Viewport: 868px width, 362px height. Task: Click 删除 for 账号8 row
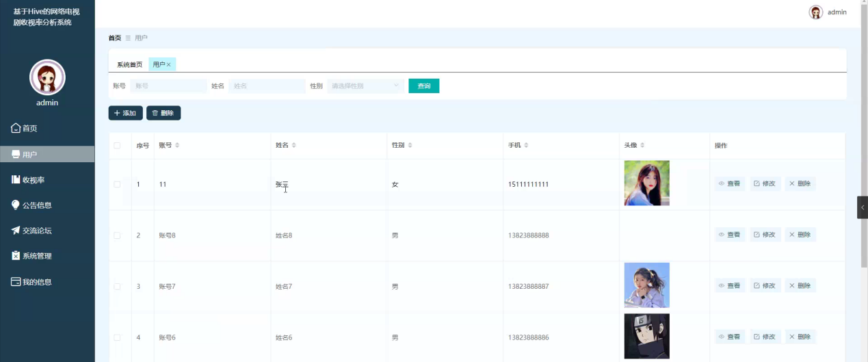coord(800,235)
